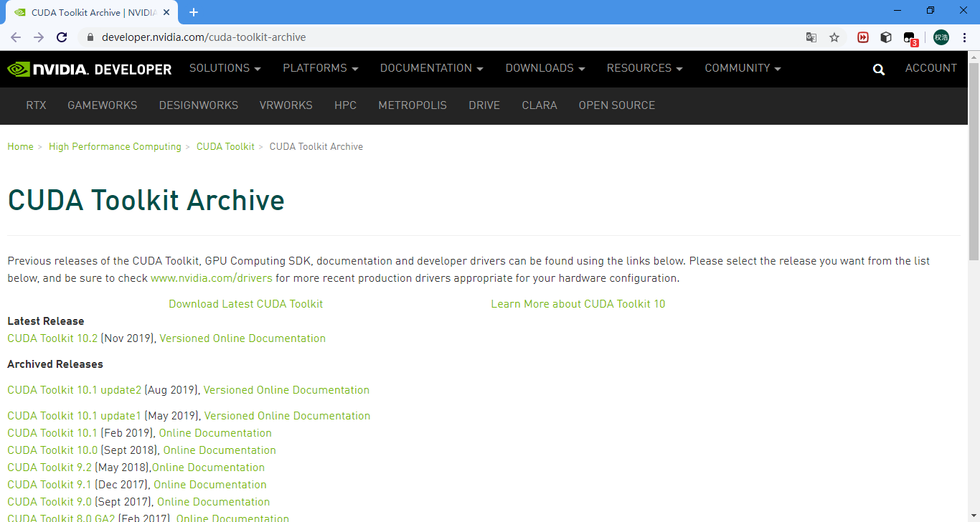The width and height of the screenshot is (980, 522).
Task: Open CUDA Toolkit 9.1 link
Action: click(50, 485)
